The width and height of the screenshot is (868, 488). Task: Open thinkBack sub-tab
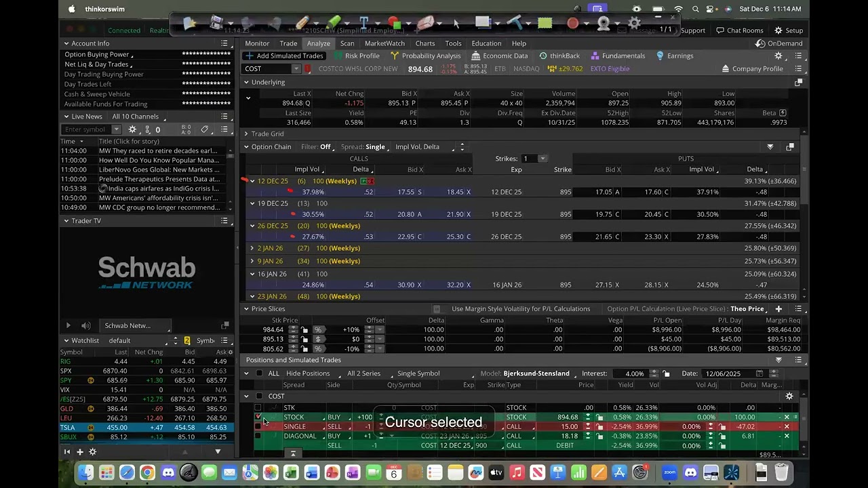(559, 56)
